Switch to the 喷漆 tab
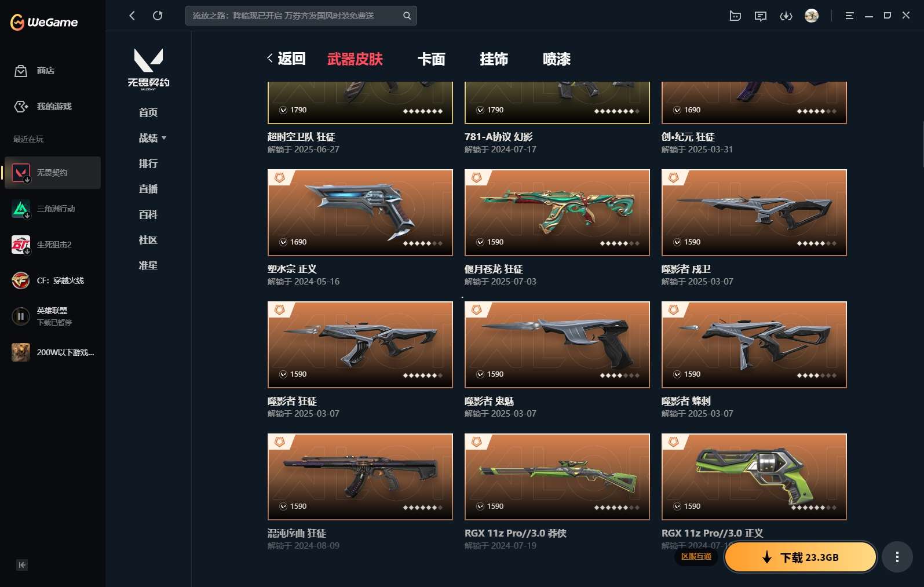The height and width of the screenshot is (587, 924). [x=557, y=59]
